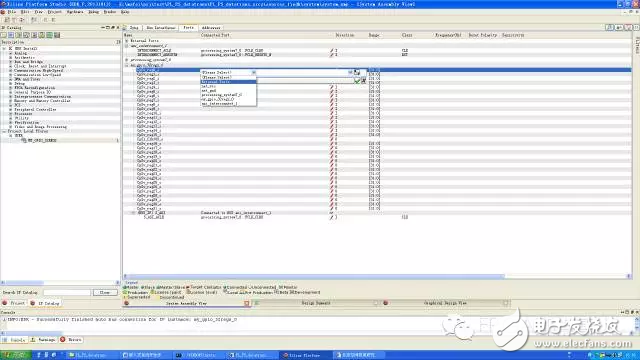The width and height of the screenshot is (640, 360).
Task: Choose processing_system7_0 in the dropdown list
Action: (228, 95)
